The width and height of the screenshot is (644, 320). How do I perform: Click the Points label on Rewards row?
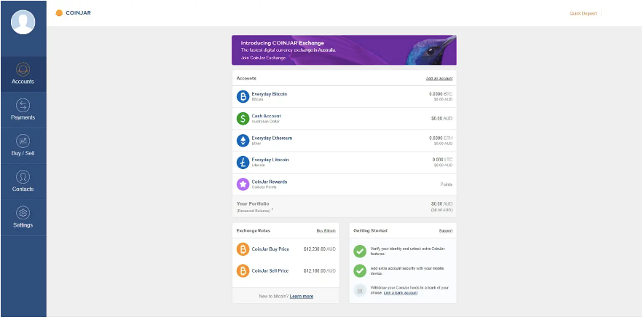tap(447, 184)
